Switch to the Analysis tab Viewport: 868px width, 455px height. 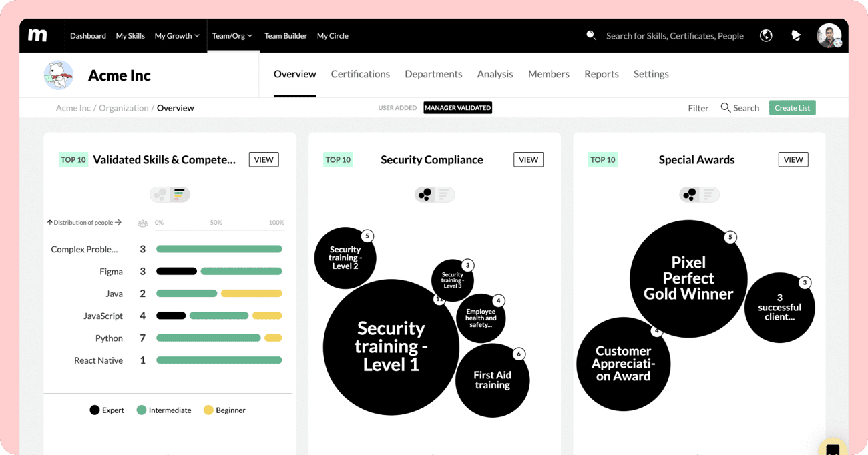click(x=495, y=74)
